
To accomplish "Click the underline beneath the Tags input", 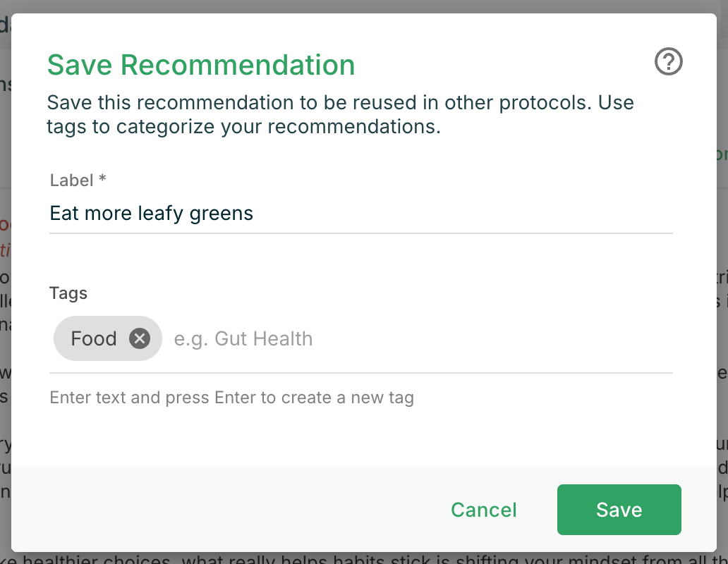I will pyautogui.click(x=360, y=372).
